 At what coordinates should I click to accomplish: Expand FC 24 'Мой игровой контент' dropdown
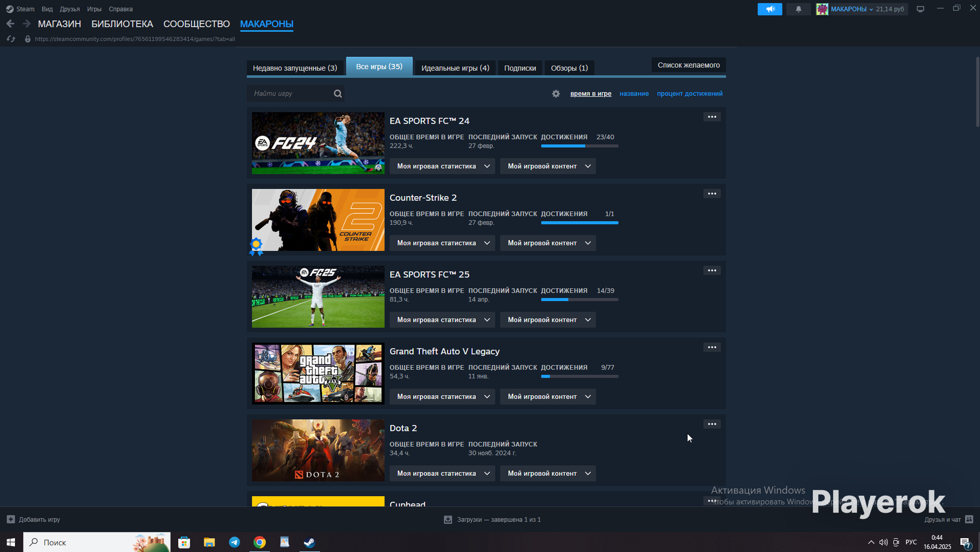click(x=548, y=166)
